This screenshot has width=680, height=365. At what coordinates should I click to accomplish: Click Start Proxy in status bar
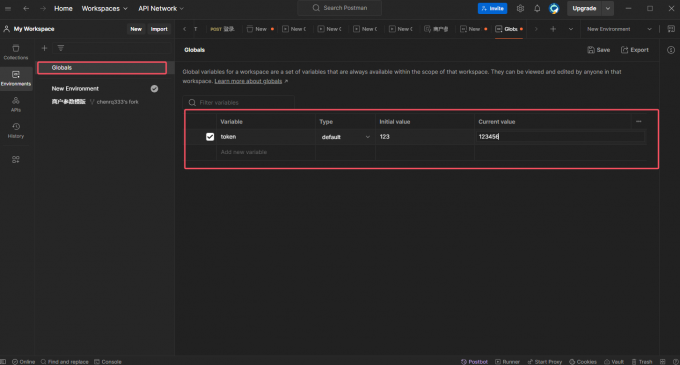[x=544, y=362]
